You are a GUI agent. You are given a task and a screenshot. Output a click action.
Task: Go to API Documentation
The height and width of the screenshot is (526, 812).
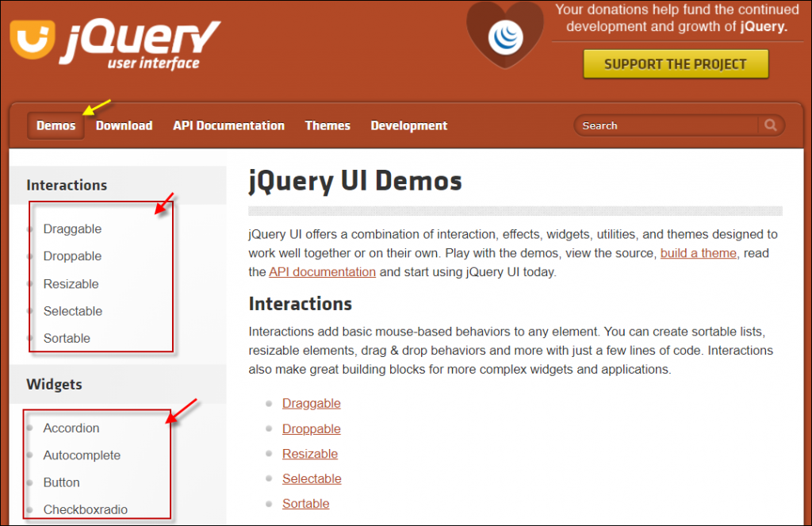(229, 125)
